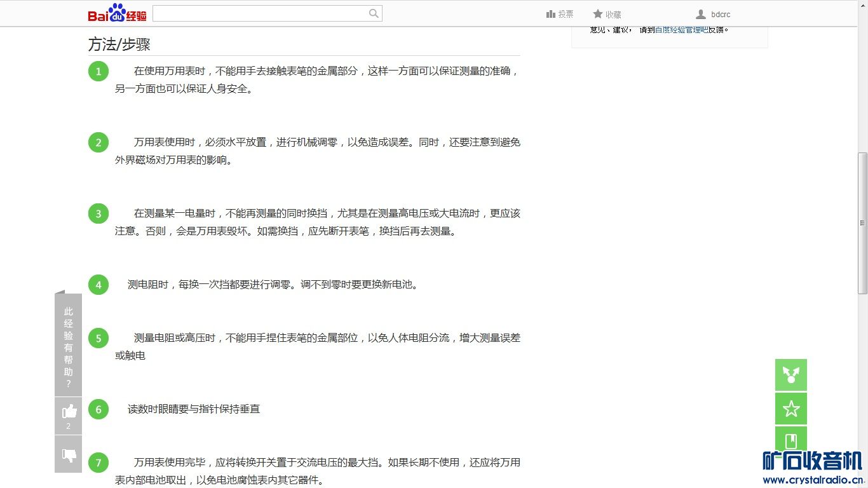Open 投票 in the top bar
Image resolution: width=868 pixels, height=488 pixels.
coord(560,14)
